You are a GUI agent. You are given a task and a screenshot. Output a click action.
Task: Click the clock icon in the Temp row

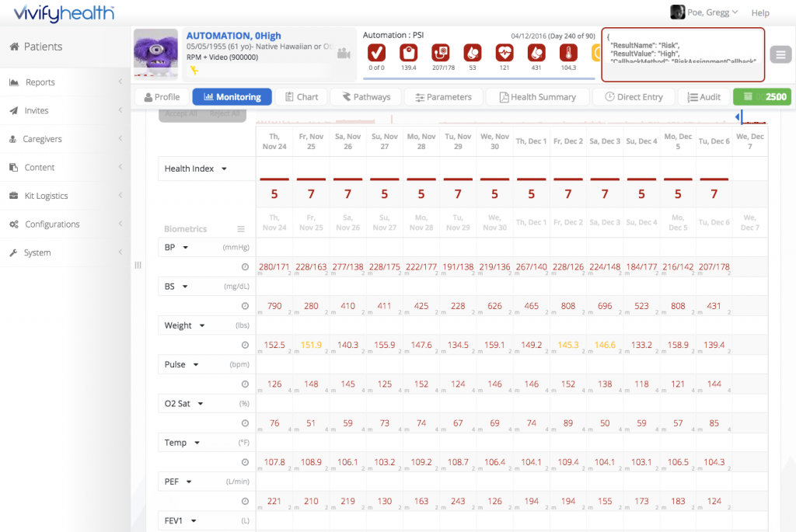(245, 462)
